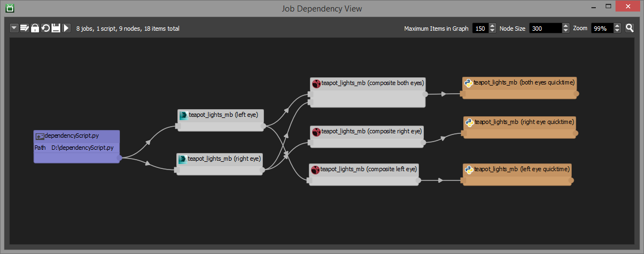Click the Node Size value field
The image size is (644, 254).
pos(545,29)
